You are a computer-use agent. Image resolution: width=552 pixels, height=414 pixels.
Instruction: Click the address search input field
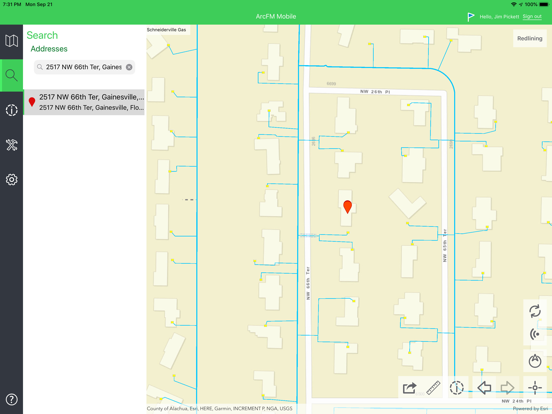click(x=84, y=67)
